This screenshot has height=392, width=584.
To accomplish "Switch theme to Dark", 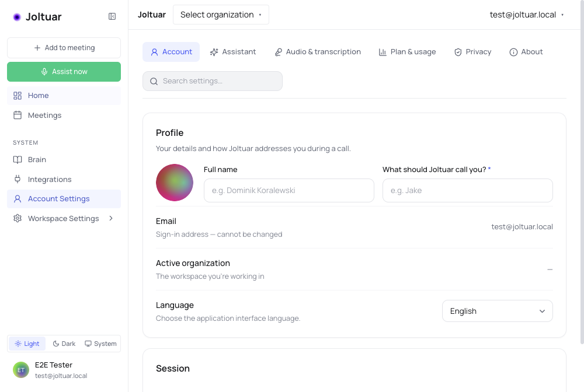I will 64,344.
